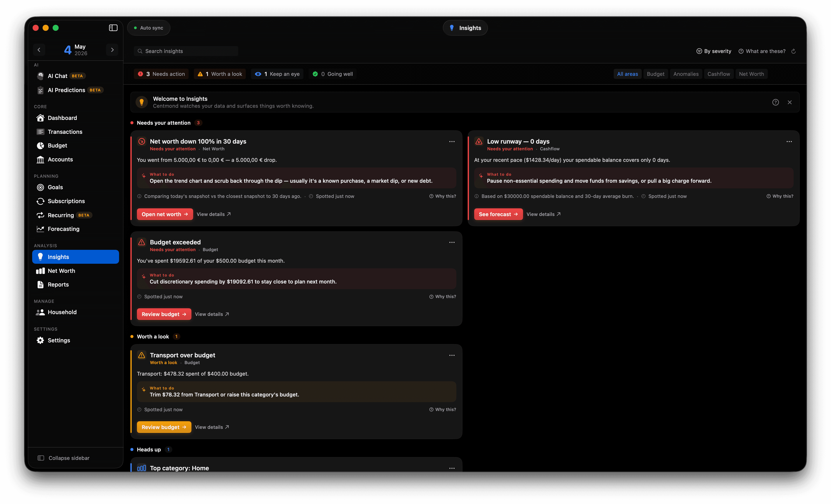The width and height of the screenshot is (831, 504).
Task: Open Settings in the sidebar
Action: [x=76, y=340]
